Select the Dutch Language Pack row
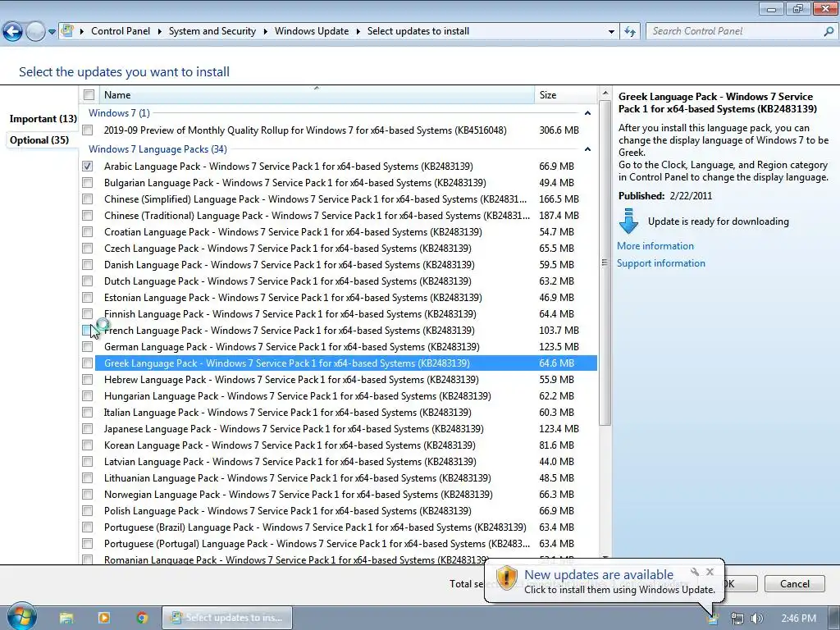This screenshot has width=840, height=630. 345,281
